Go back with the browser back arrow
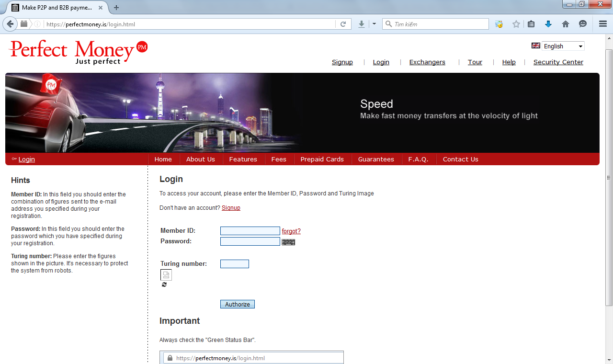Image resolution: width=613 pixels, height=364 pixels. [10, 24]
